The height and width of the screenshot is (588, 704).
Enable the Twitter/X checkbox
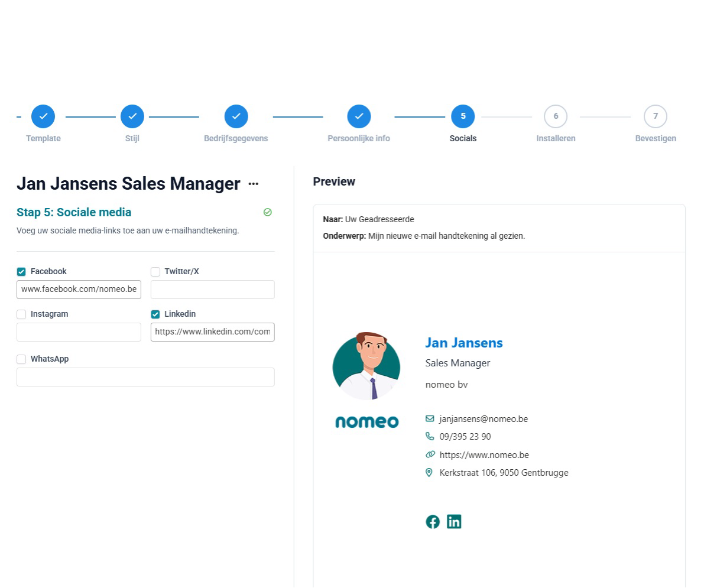[155, 272]
